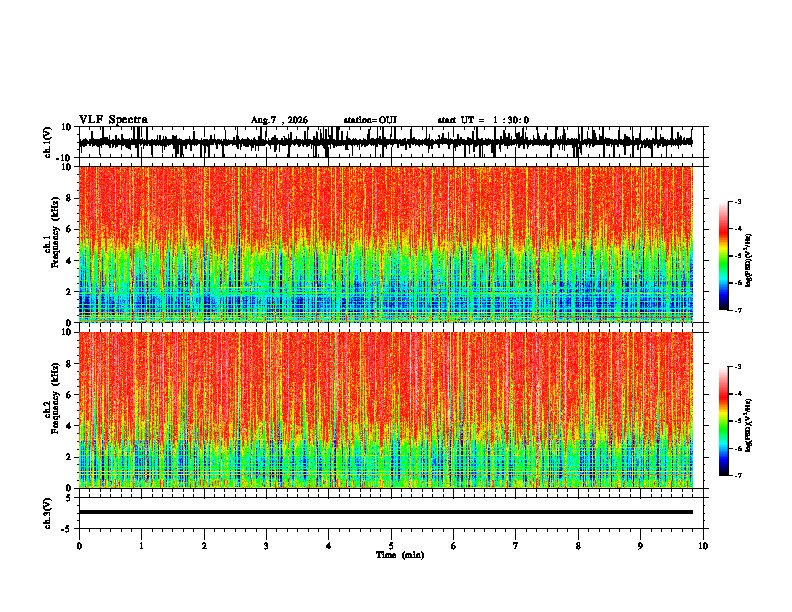The image size is (792, 612).
Task: Click the "6" tick on the Time axis
Action: tap(454, 546)
